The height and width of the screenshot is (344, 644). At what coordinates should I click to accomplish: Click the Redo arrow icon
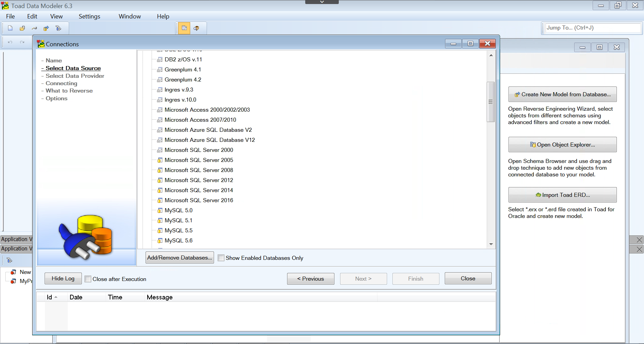tap(22, 42)
